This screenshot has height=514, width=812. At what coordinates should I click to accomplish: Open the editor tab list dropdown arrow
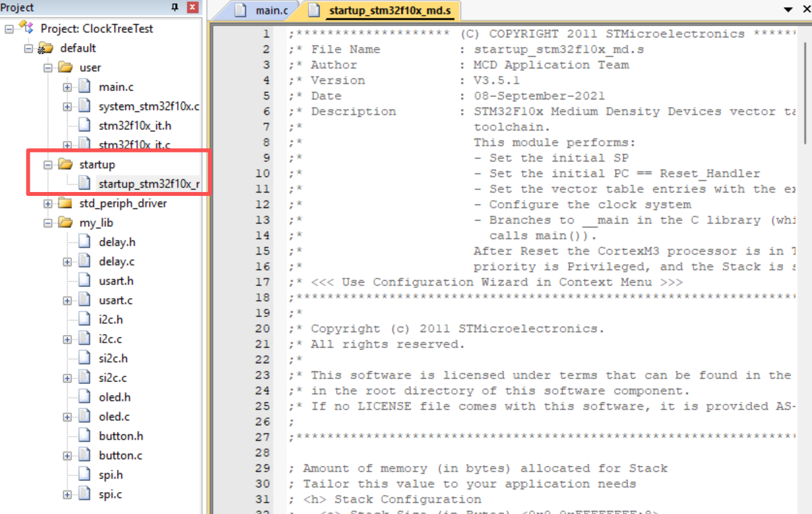coord(788,10)
